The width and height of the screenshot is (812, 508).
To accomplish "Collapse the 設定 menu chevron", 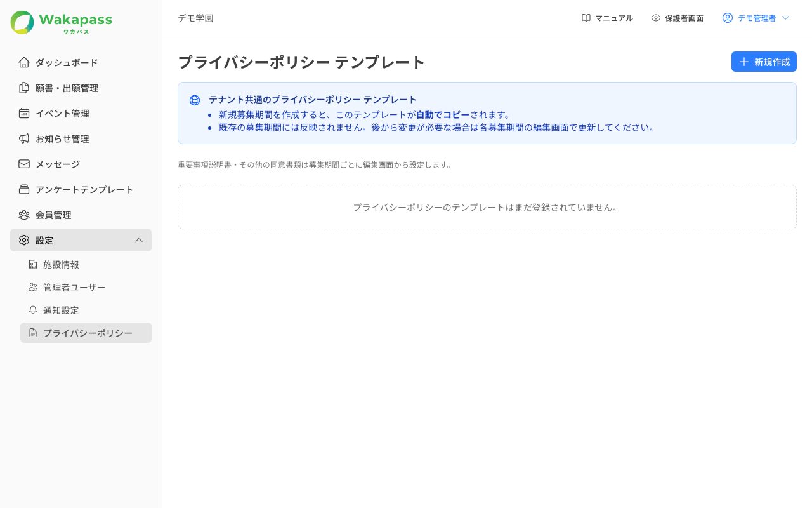I will (139, 240).
